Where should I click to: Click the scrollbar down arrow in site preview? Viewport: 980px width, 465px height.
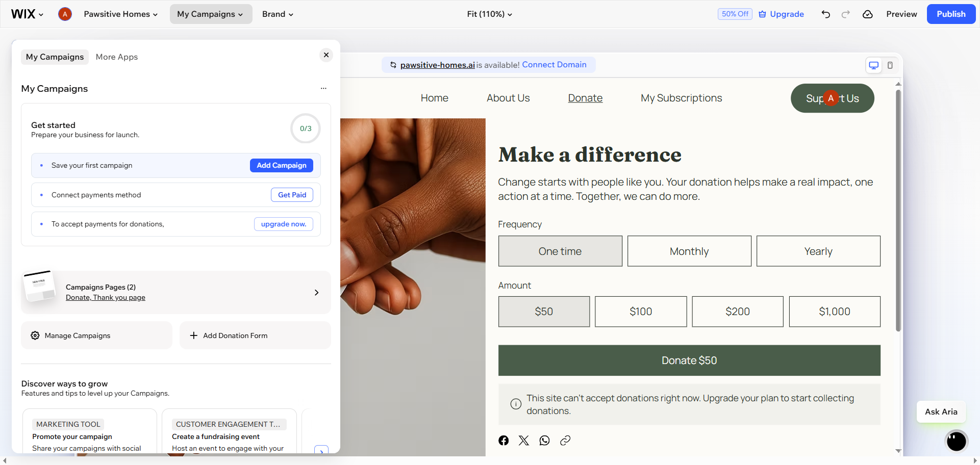[898, 451]
